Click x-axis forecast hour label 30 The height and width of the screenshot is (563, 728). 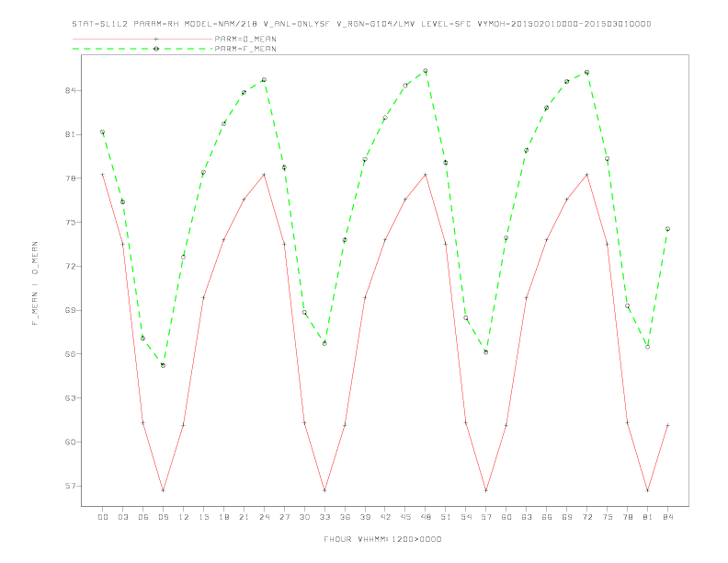tap(304, 517)
